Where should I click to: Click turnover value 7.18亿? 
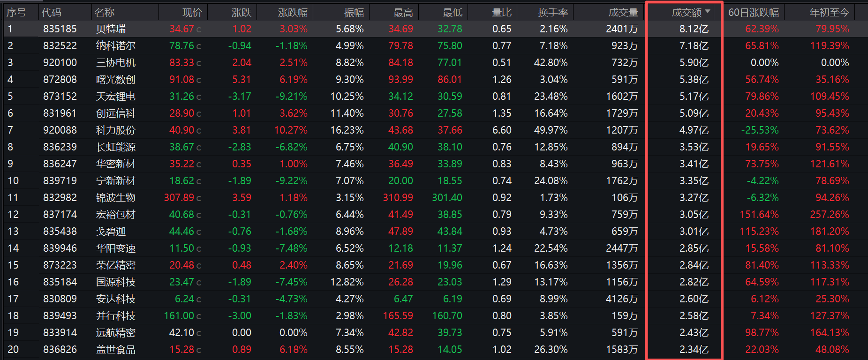pos(694,46)
